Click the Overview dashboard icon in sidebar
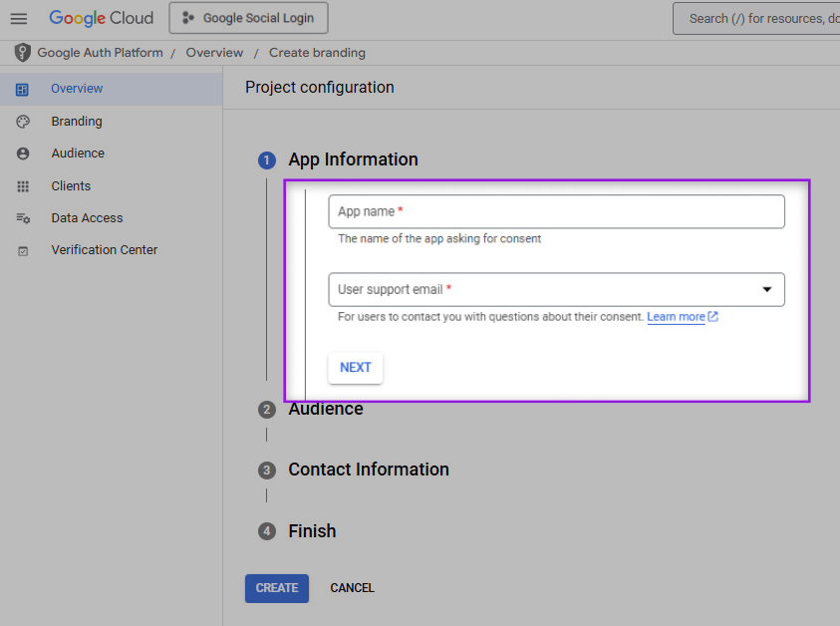 (23, 89)
